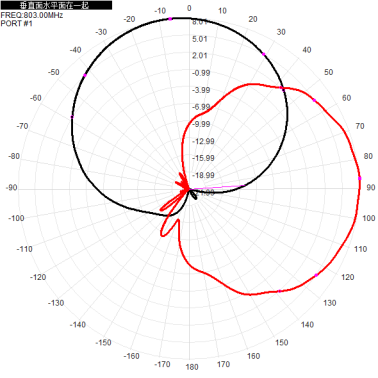This screenshot has width=378, height=378.
Task: Click the positive 110 degree angle label
Action: (360, 249)
